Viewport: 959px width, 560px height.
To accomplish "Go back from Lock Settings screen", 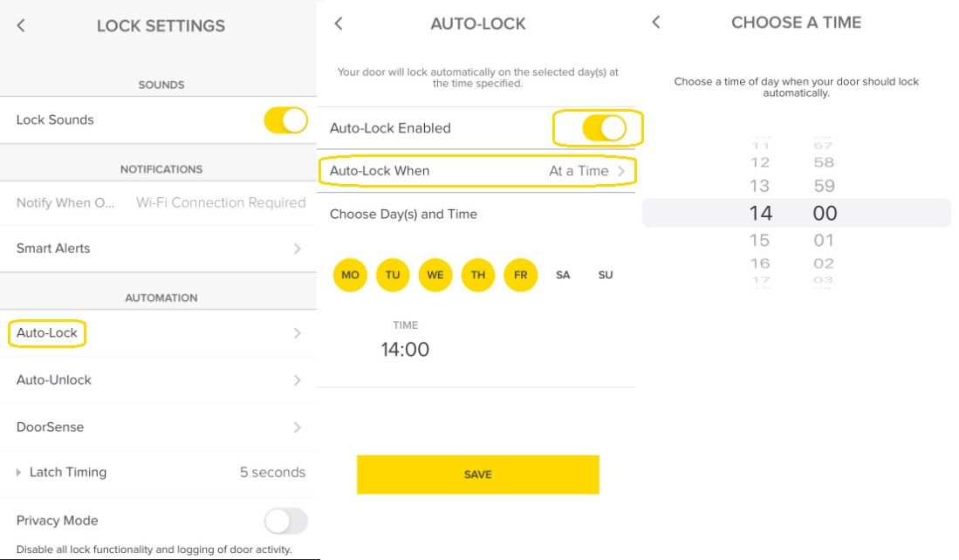I will [21, 25].
